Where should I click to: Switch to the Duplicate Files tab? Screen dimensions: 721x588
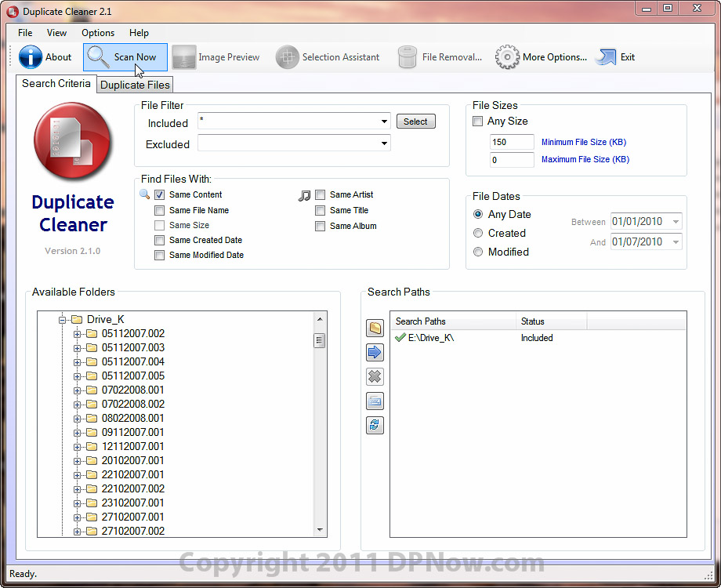135,85
